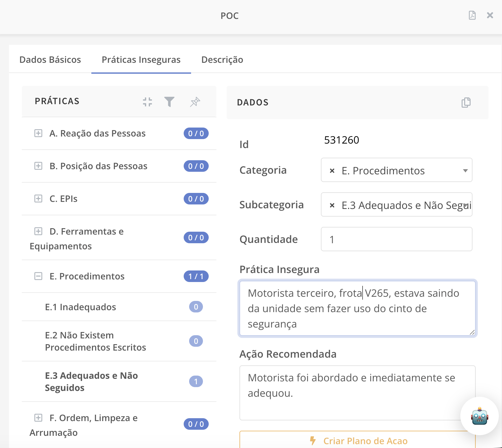
Task: Collapse the E. Procedimentos category
Action: (38, 276)
